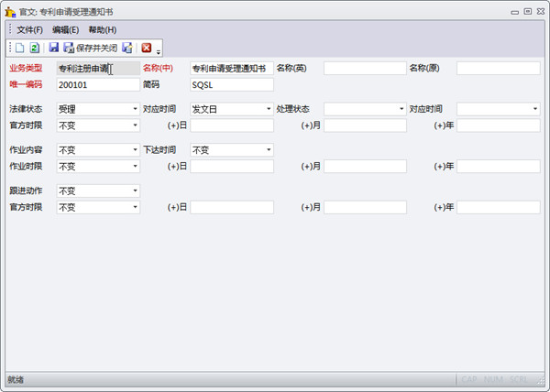Image resolution: width=550 pixels, height=392 pixels.
Task: Click (+)月 field in first 官方时限 row
Action: tap(365, 125)
